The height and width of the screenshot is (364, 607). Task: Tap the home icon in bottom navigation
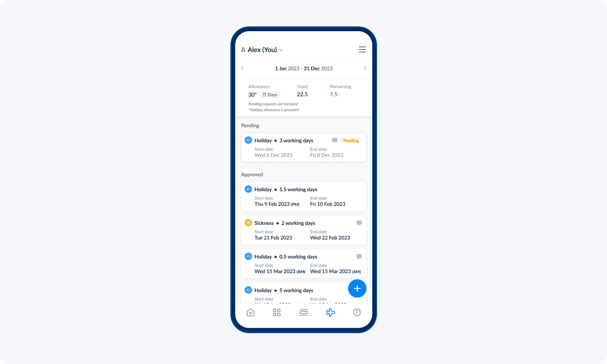click(250, 313)
